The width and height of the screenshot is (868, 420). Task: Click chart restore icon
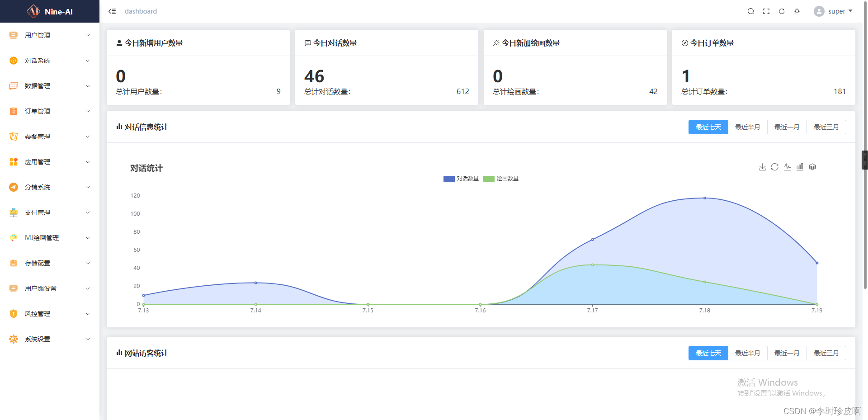[775, 167]
